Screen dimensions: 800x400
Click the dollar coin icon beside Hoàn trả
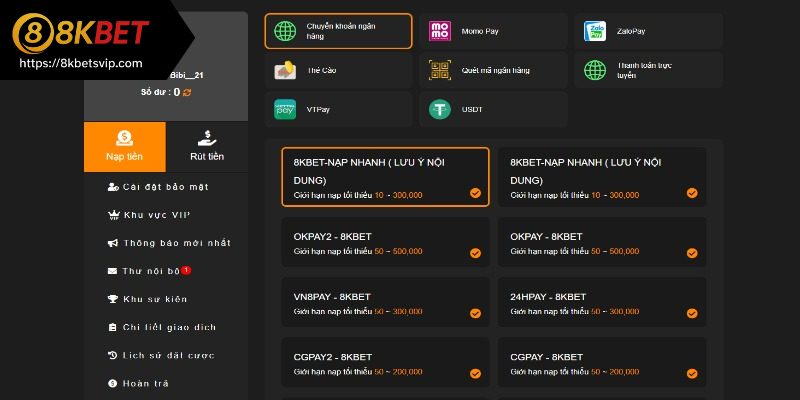click(x=113, y=383)
